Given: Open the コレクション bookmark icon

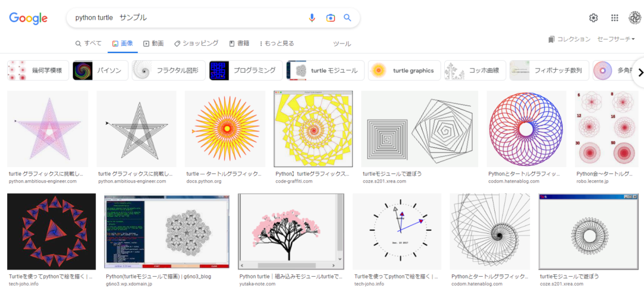Looking at the screenshot, I should (x=552, y=39).
